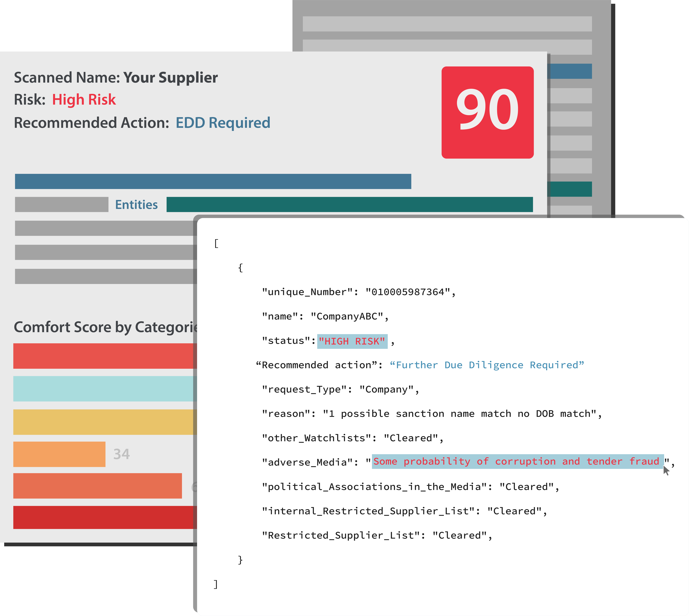The width and height of the screenshot is (689, 616).
Task: Click the light teal comfort score bar
Action: (x=105, y=389)
